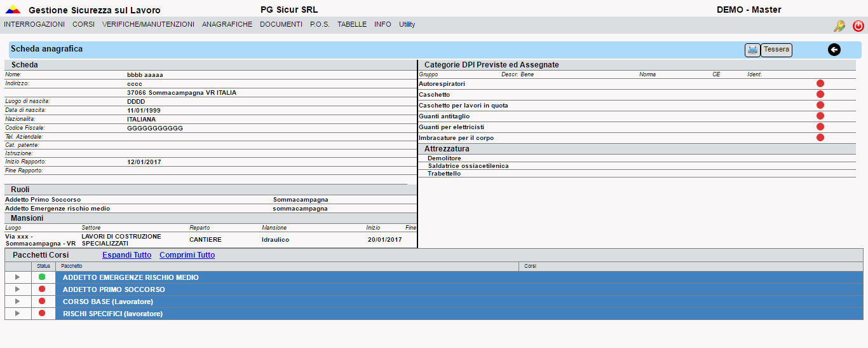Click red status dot for Guanti antitaglio
Screen dimensions: 868x348
[x=820, y=116]
